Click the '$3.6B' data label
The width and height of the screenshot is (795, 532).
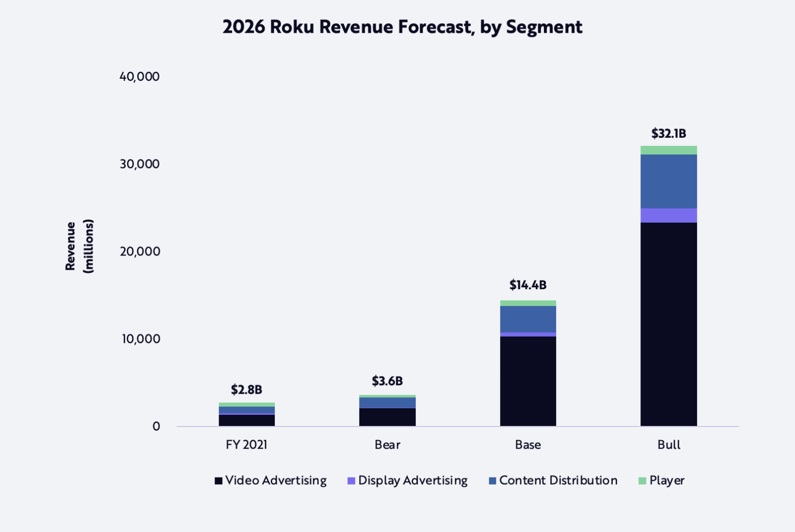click(x=387, y=381)
